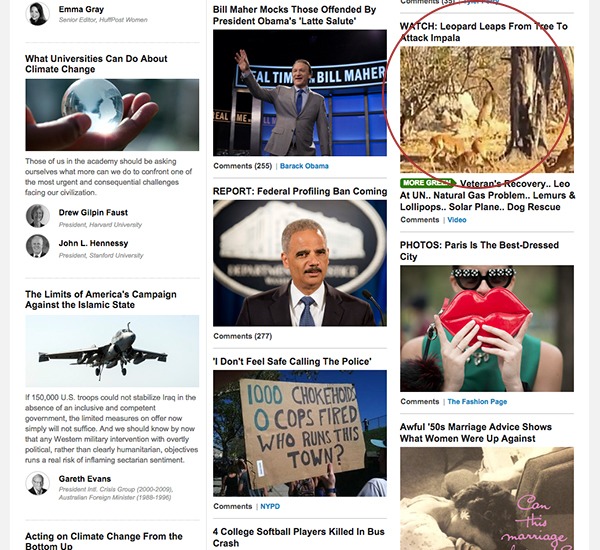Click Drew Gilpin Faust's profile photo

pyautogui.click(x=38, y=216)
